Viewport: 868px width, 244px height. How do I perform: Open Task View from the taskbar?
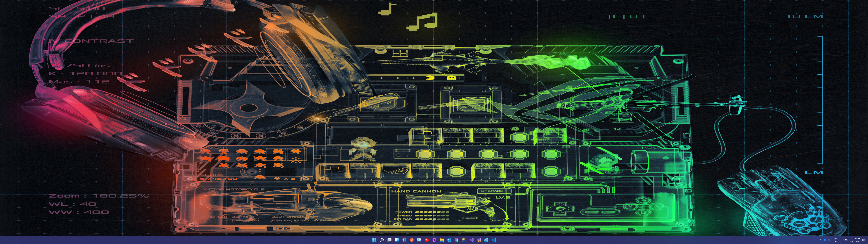390,240
